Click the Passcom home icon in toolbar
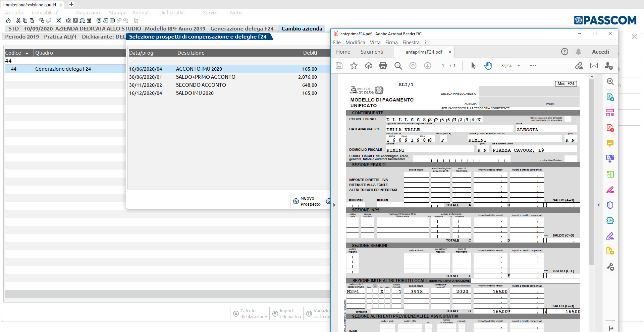This screenshot has width=644, height=332. pyautogui.click(x=8, y=20)
